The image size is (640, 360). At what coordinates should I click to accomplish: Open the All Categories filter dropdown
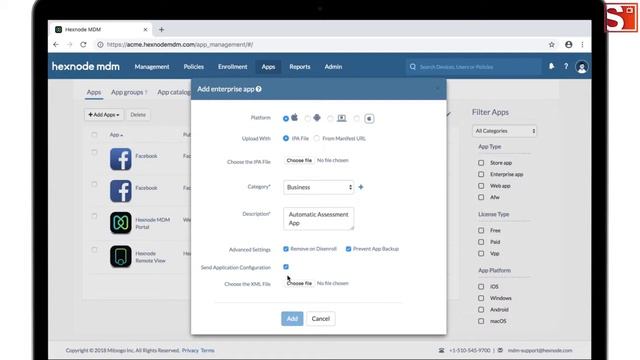[x=504, y=131]
